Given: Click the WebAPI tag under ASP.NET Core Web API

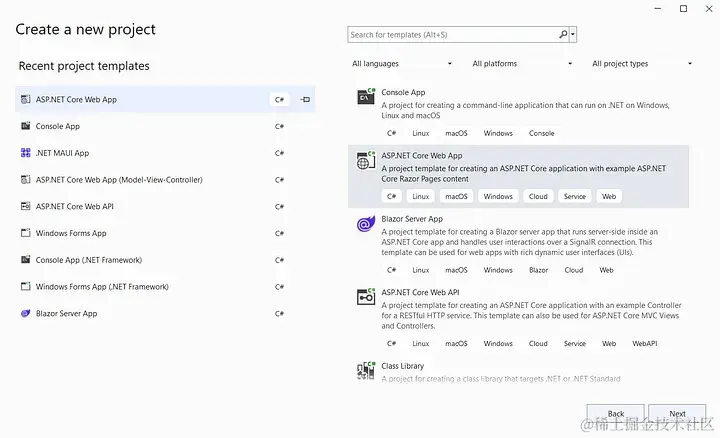Looking at the screenshot, I should (x=645, y=343).
